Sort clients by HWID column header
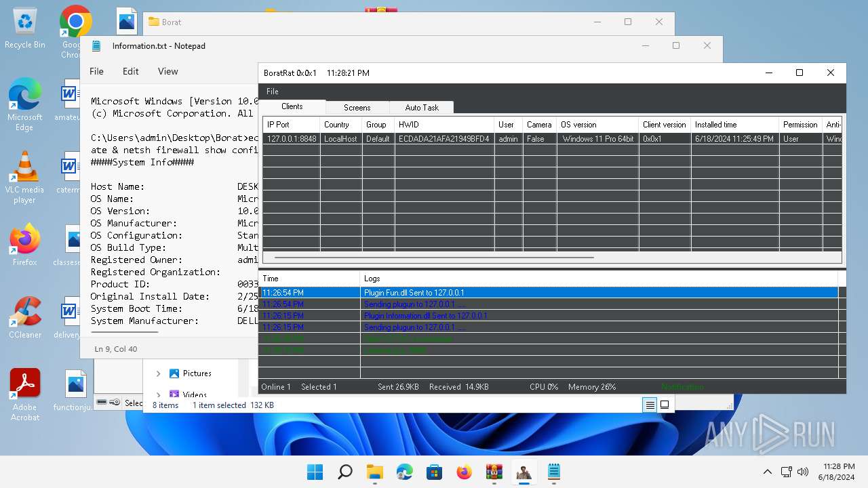 click(x=444, y=125)
